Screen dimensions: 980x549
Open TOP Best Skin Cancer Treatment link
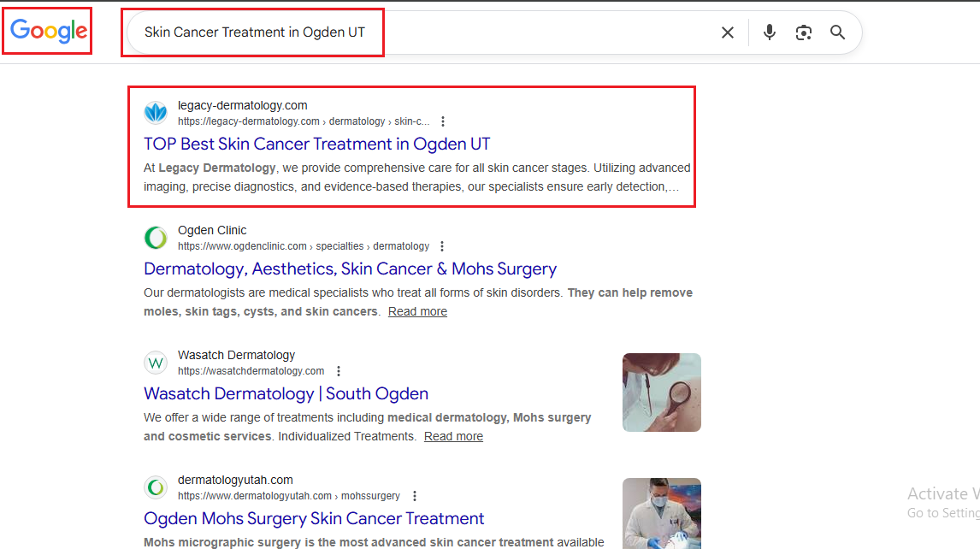(x=316, y=144)
